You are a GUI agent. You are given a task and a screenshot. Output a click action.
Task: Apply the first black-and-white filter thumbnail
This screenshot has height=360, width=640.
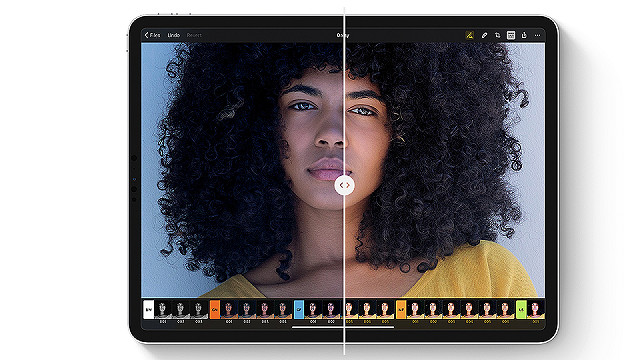pos(163,309)
